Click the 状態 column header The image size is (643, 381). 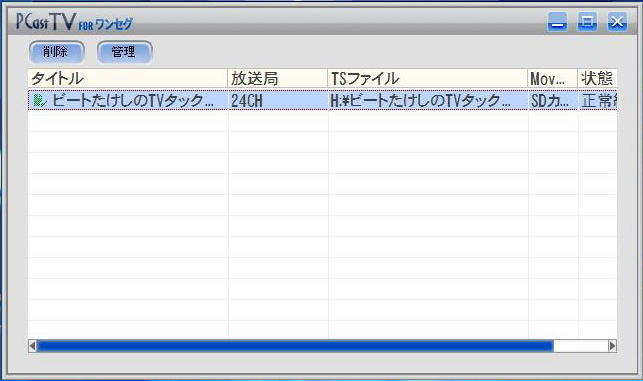[597, 78]
